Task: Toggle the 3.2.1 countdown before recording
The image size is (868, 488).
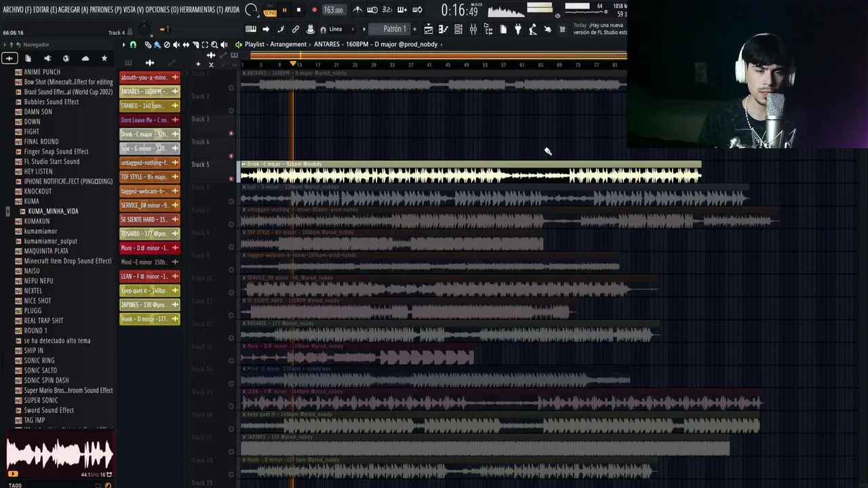Action: click(x=387, y=10)
